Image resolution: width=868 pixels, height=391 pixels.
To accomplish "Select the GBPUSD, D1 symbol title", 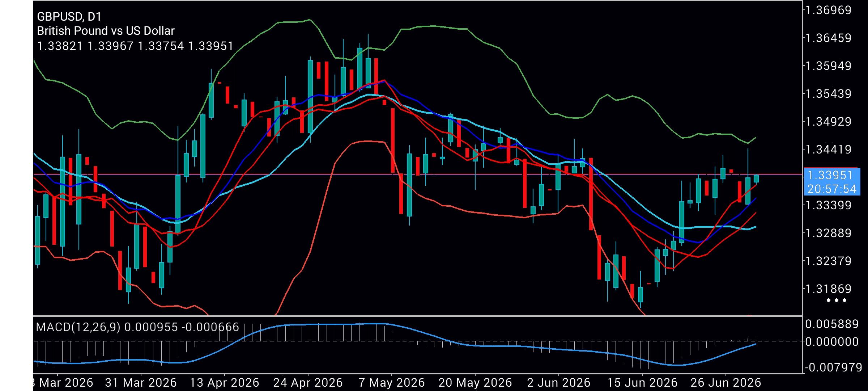I will coord(69,17).
